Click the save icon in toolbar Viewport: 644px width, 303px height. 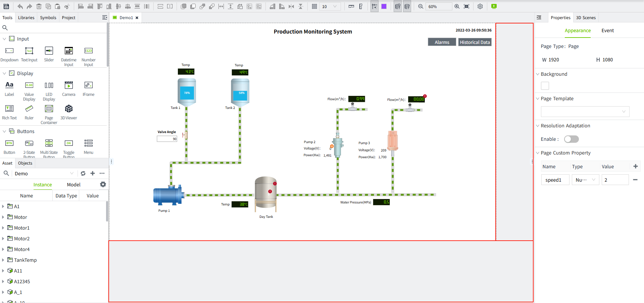click(x=6, y=6)
